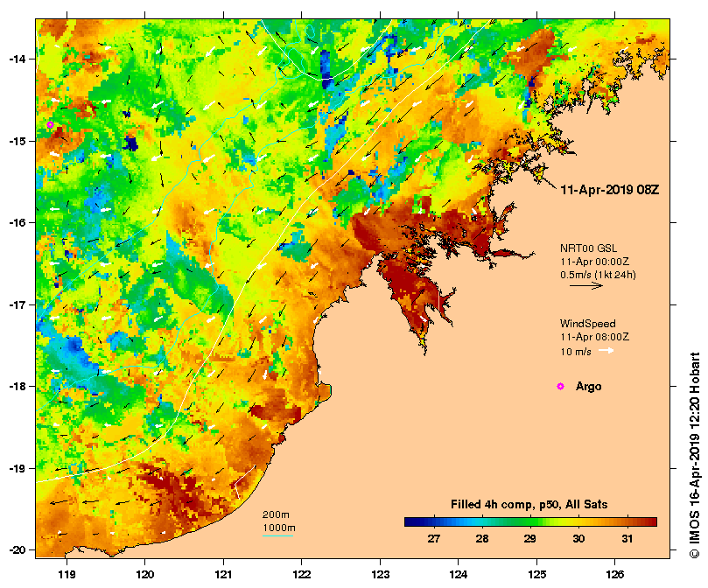The image size is (708, 588).
Task: Click the longitude label 120
Action: pyautogui.click(x=145, y=575)
